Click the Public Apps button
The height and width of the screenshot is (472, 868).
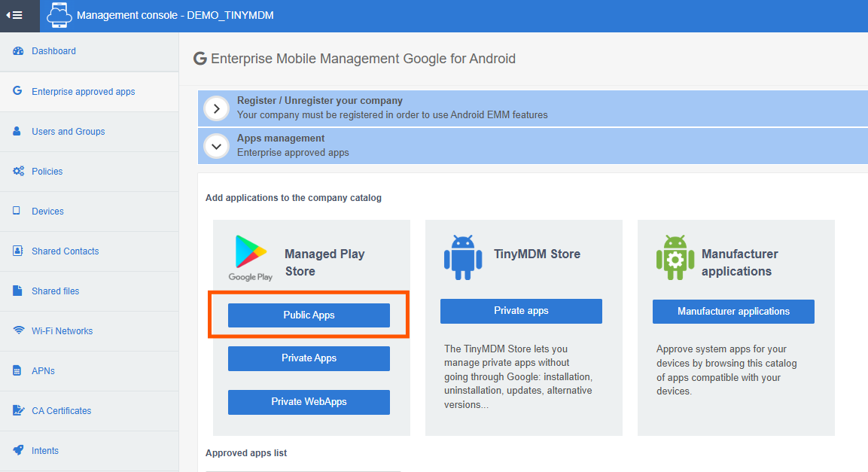pyautogui.click(x=309, y=315)
